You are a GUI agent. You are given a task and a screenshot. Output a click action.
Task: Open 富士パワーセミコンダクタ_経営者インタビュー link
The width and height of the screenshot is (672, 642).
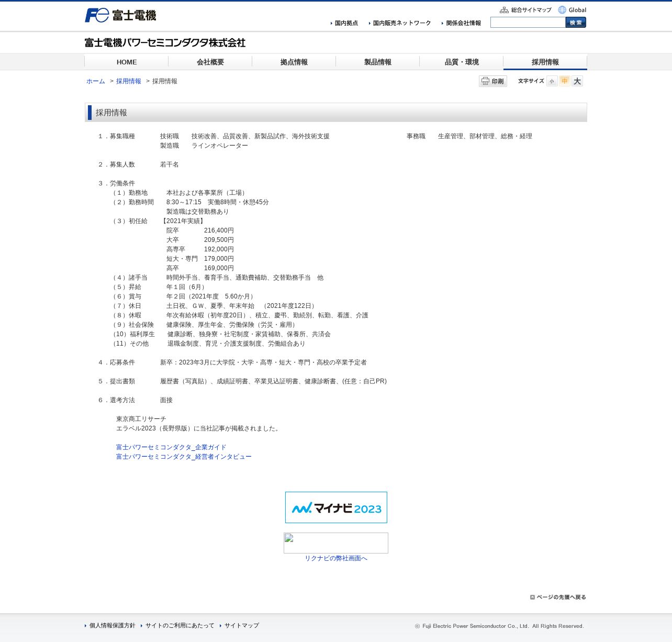pos(184,457)
